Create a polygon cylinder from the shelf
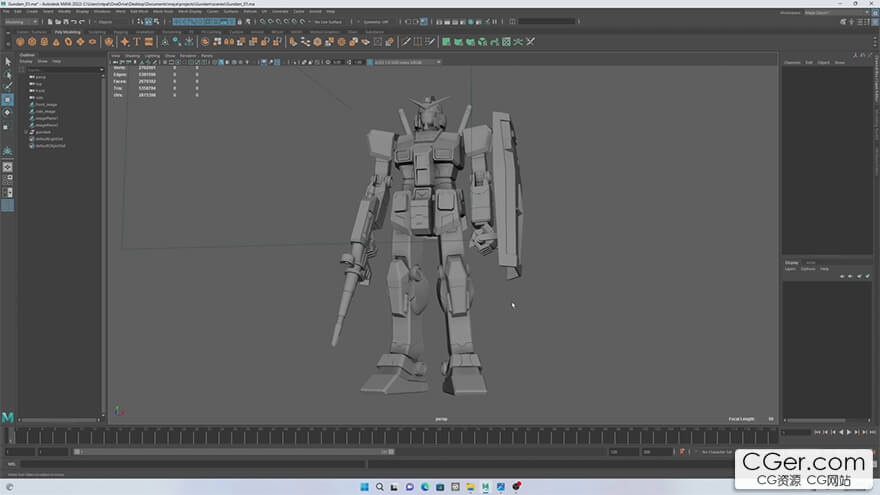Viewport: 880px width, 495px height. [44, 42]
